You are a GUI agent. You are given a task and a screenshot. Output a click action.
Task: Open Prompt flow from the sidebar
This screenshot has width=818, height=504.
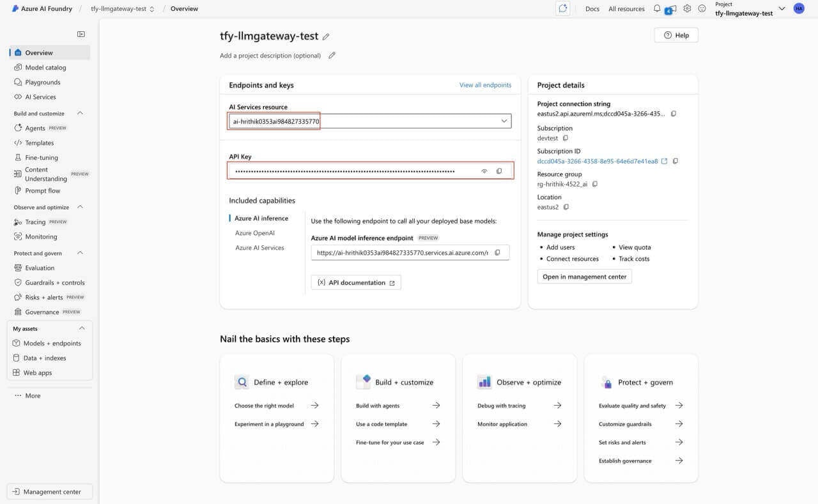click(43, 190)
